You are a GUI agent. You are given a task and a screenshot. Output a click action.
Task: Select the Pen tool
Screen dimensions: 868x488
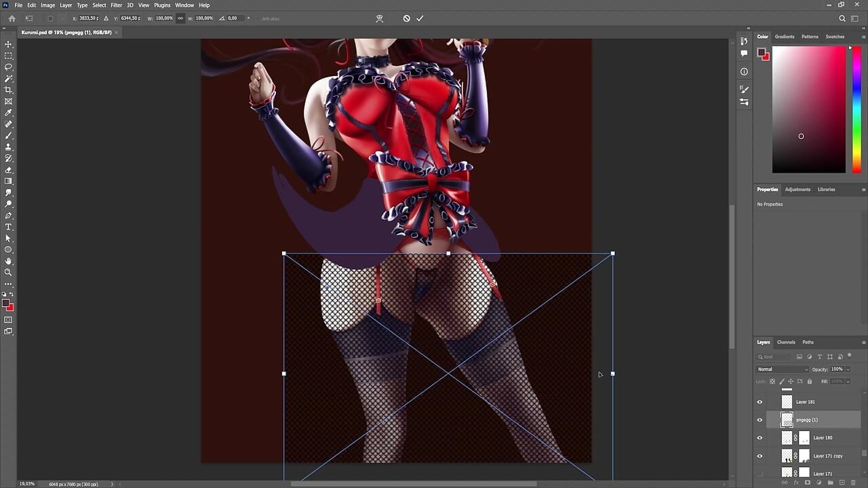[8, 216]
